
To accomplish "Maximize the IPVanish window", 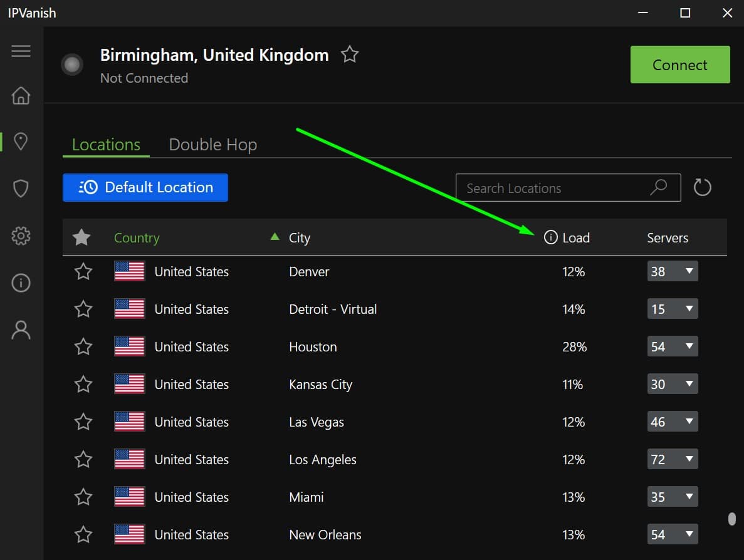I will [684, 13].
